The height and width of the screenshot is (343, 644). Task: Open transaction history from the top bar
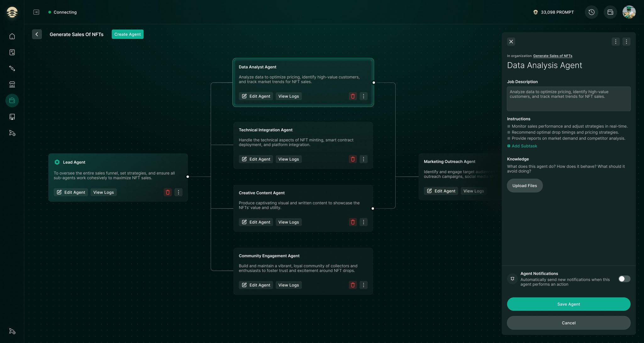point(591,12)
